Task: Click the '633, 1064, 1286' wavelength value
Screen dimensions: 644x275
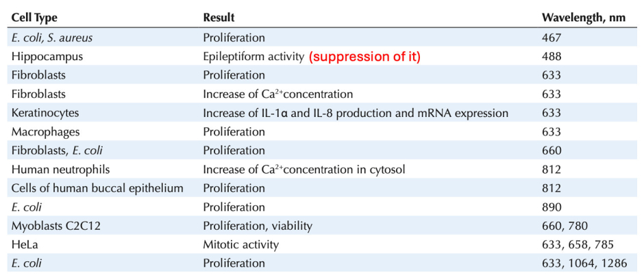Action: (x=584, y=263)
